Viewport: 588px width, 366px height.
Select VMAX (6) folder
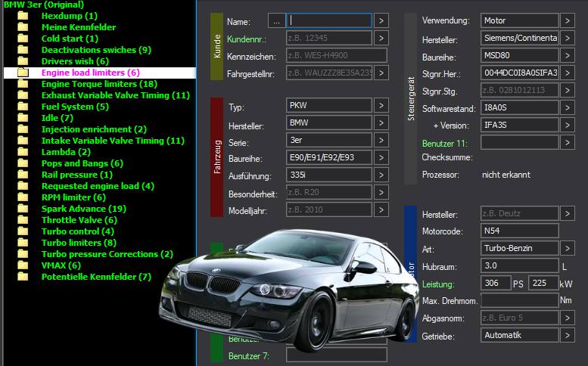tap(61, 265)
